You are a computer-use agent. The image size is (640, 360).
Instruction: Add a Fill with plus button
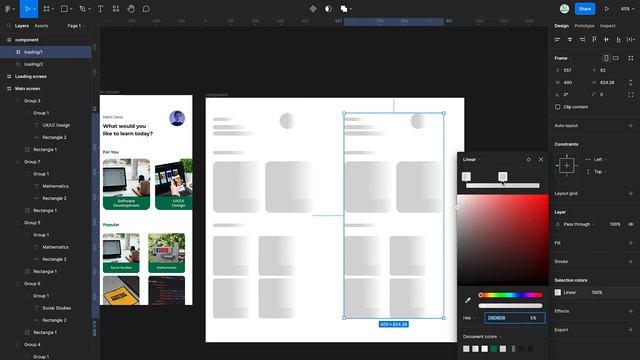[x=631, y=243]
